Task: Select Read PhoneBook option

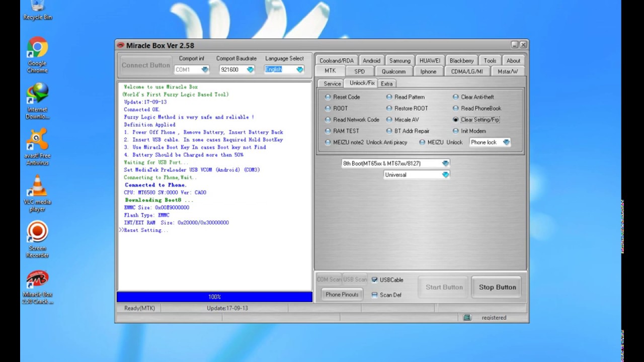Action: point(477,108)
